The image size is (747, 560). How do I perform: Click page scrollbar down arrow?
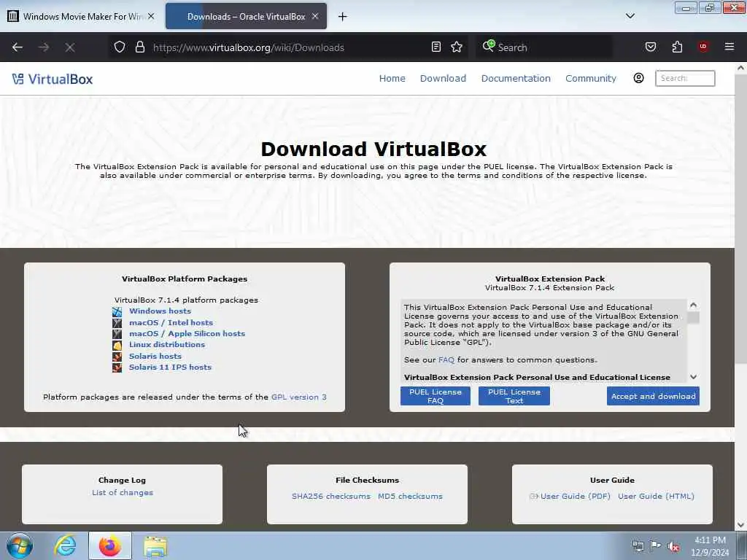tap(741, 525)
